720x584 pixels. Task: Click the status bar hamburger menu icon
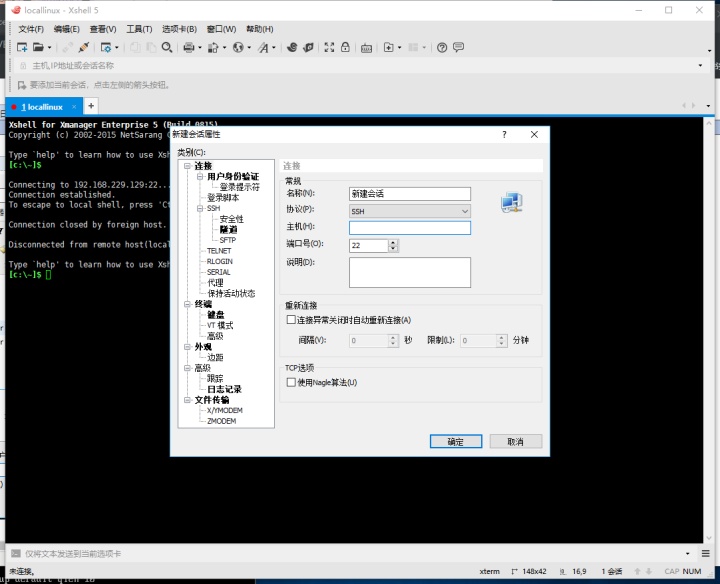(x=706, y=553)
